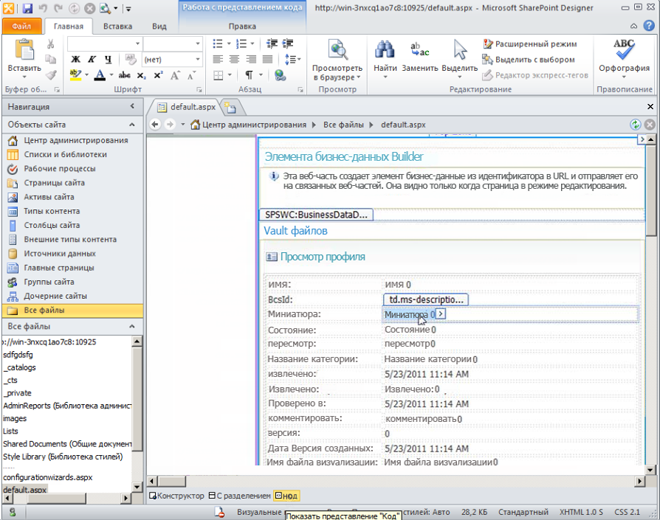Click the forward navigation arrow
This screenshot has width=660, height=520.
170,125
